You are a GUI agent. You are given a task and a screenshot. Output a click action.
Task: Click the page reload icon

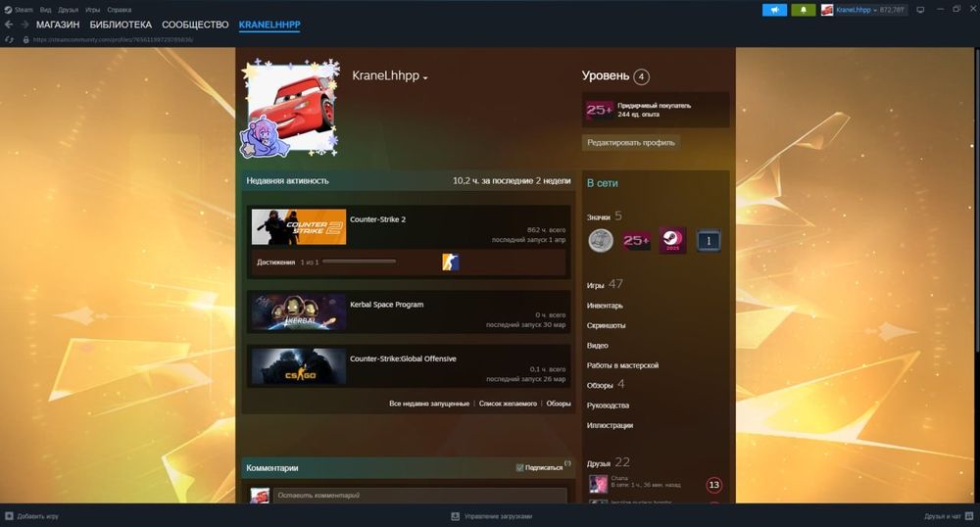(x=9, y=39)
